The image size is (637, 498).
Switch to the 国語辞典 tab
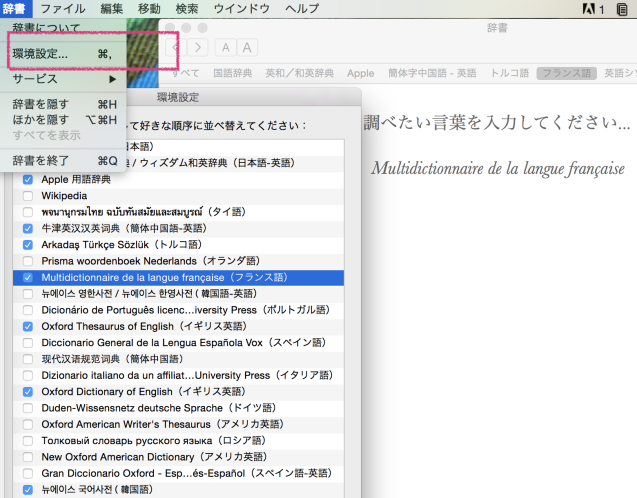coord(233,73)
